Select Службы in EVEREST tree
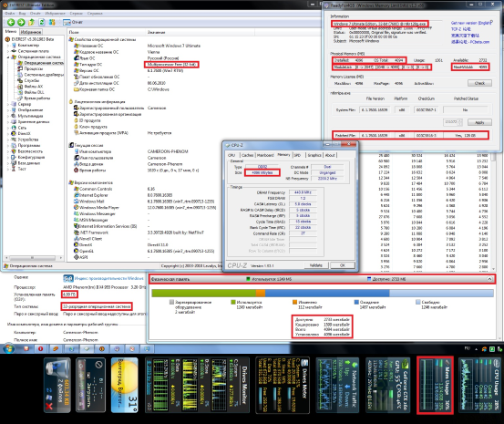 tap(32, 80)
